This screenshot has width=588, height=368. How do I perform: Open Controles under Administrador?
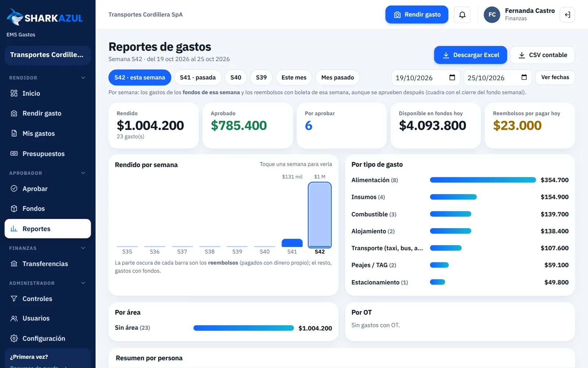pos(48,299)
